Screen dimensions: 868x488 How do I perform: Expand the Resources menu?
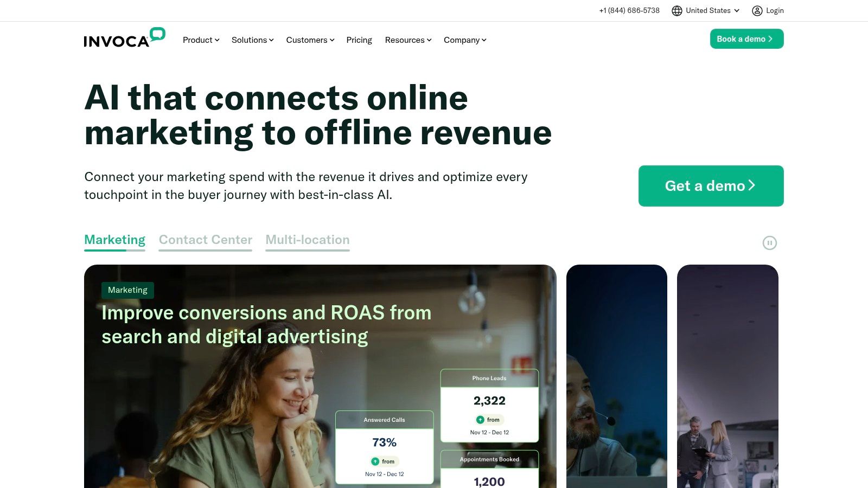tap(408, 40)
